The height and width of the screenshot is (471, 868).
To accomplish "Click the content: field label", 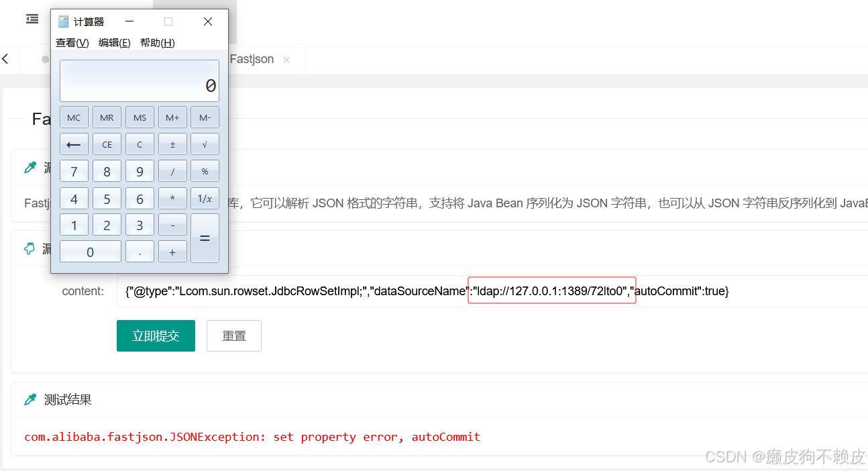I will (83, 291).
